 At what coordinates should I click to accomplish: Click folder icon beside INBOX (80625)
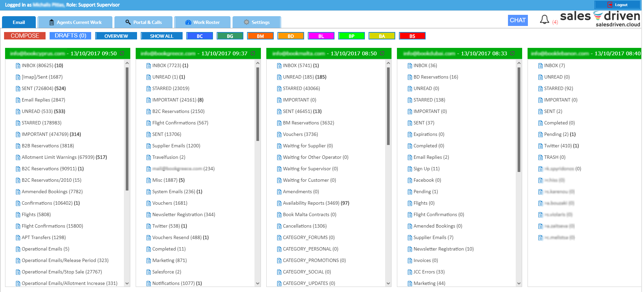pyautogui.click(x=18, y=66)
